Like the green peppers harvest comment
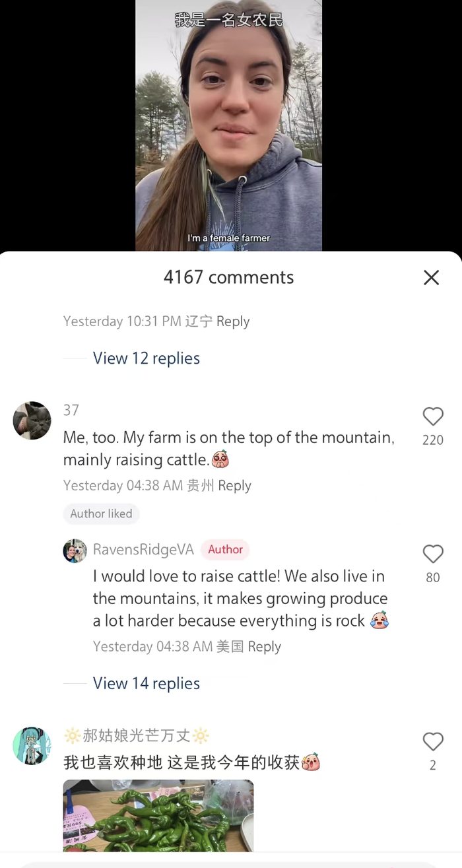Viewport: 462px width, 868px height. point(433,743)
